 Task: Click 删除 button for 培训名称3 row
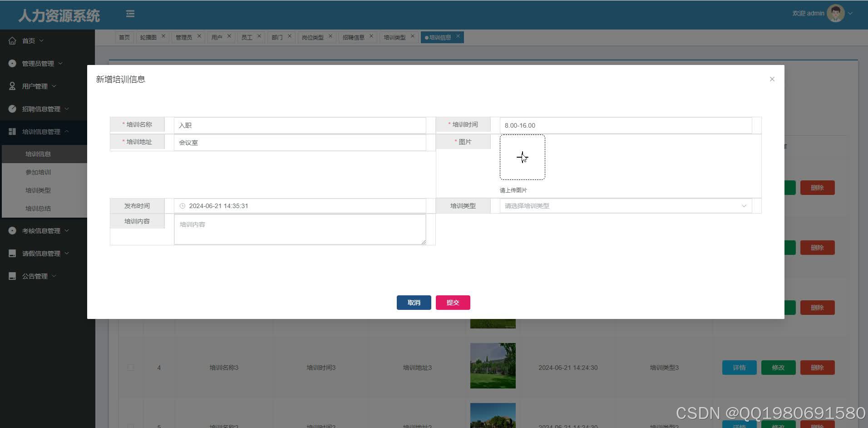818,368
